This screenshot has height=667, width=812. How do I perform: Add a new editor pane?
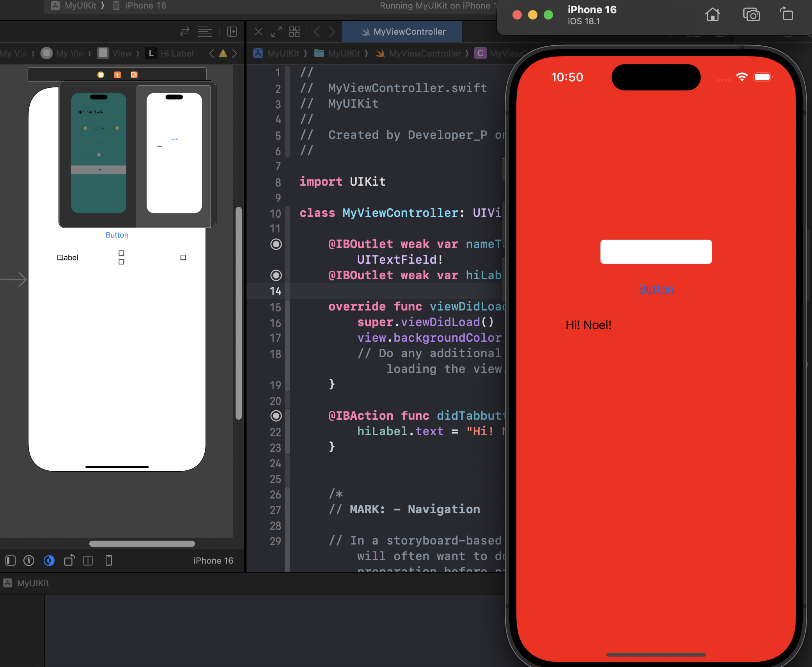click(232, 32)
